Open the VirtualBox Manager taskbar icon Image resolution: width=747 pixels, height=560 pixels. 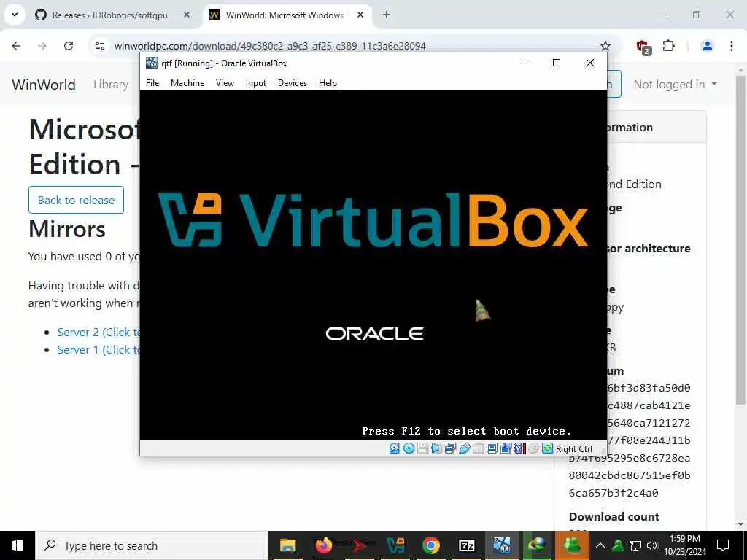pyautogui.click(x=395, y=545)
